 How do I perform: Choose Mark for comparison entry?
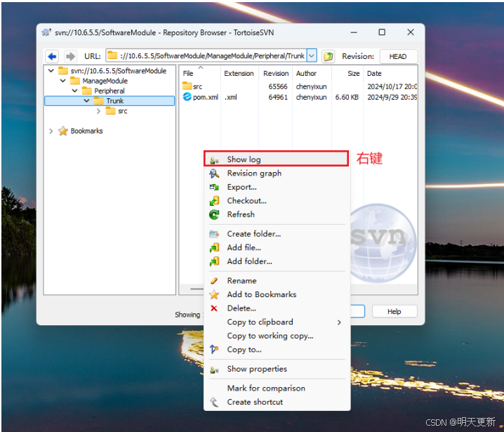coord(277,388)
